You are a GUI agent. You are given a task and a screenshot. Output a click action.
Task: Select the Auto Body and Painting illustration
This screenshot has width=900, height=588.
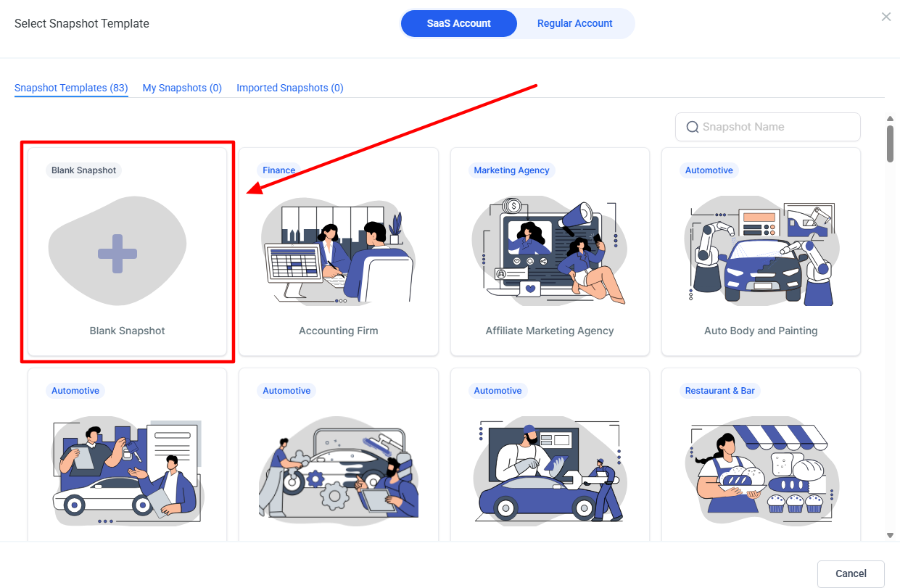(761, 251)
